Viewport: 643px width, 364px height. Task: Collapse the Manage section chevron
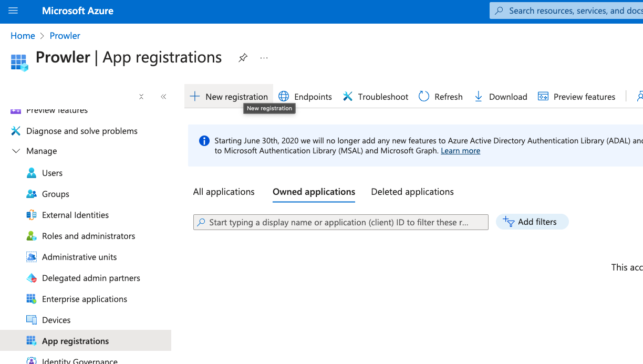(x=16, y=151)
